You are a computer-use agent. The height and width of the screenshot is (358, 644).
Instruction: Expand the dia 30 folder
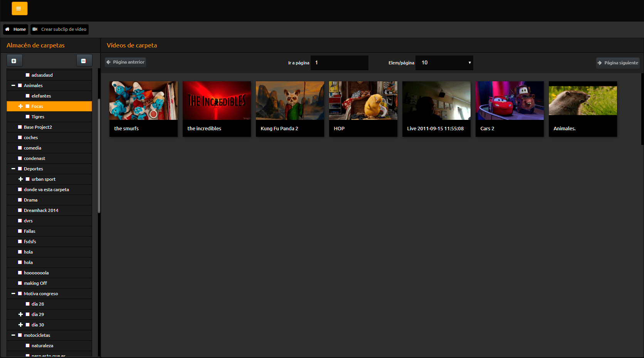(x=21, y=325)
